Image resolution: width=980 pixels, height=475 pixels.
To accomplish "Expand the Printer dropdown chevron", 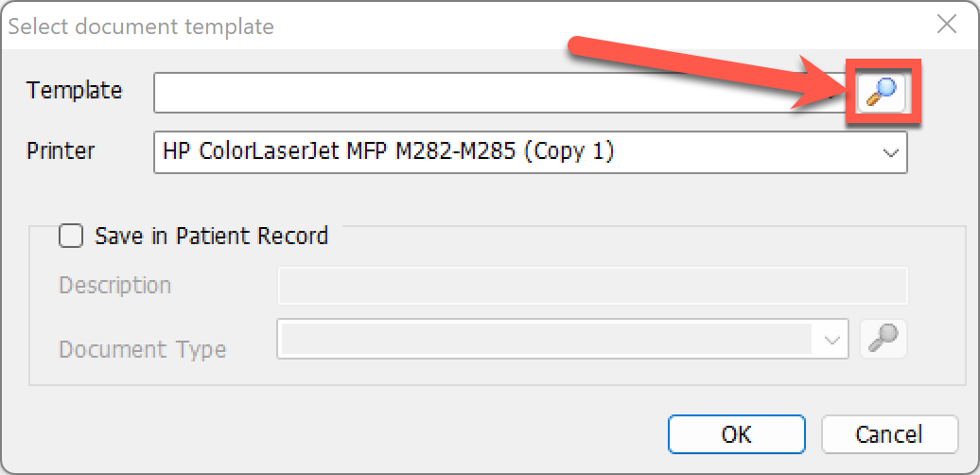I will click(x=891, y=152).
